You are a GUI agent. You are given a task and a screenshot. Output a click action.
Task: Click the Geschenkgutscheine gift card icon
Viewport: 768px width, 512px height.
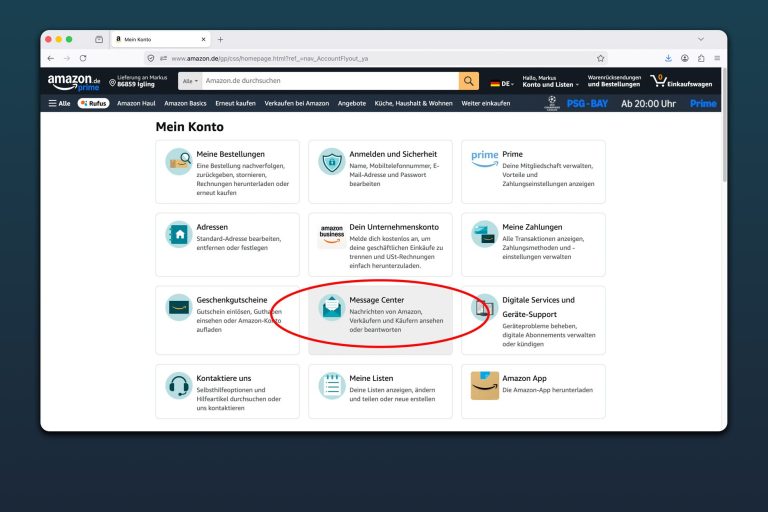[x=178, y=307]
